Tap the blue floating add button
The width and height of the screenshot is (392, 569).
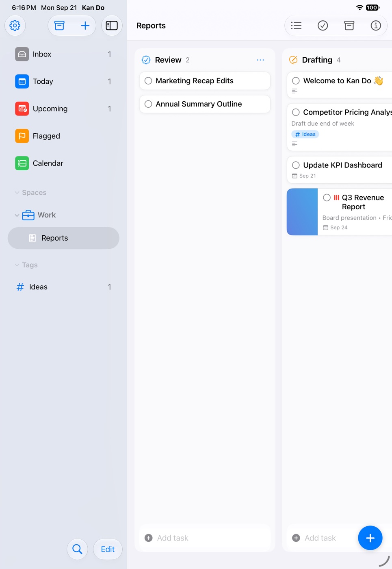(x=370, y=538)
